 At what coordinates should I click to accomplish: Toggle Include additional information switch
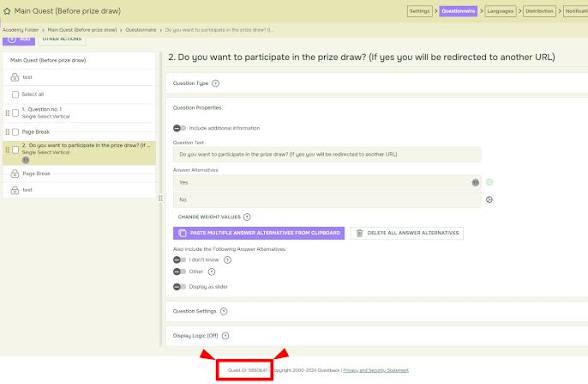[180, 128]
